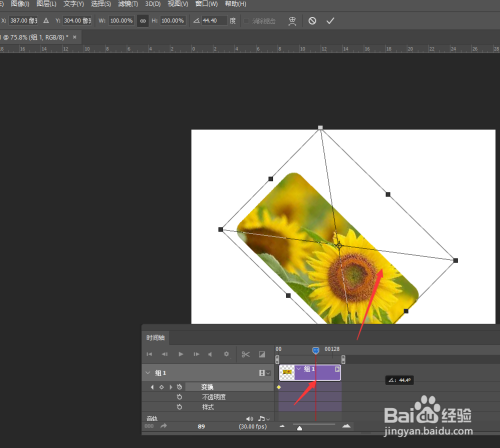Screen dimensions: 500x448
Task: Click the yellow keyframe diamond on 变换 track
Action: click(279, 387)
